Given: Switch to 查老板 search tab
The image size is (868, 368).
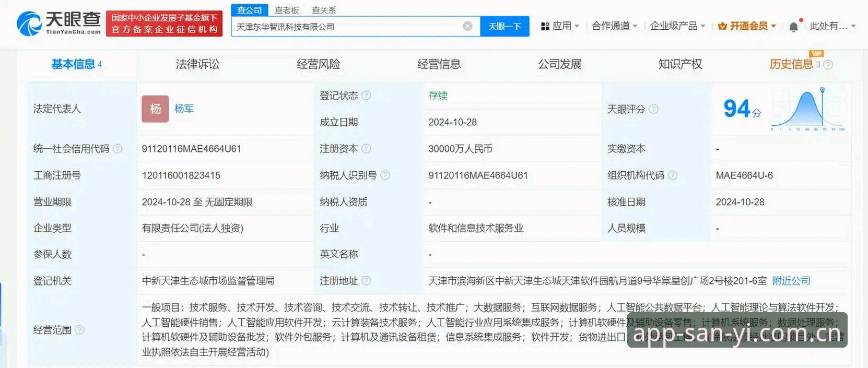Looking at the screenshot, I should pyautogui.click(x=287, y=10).
